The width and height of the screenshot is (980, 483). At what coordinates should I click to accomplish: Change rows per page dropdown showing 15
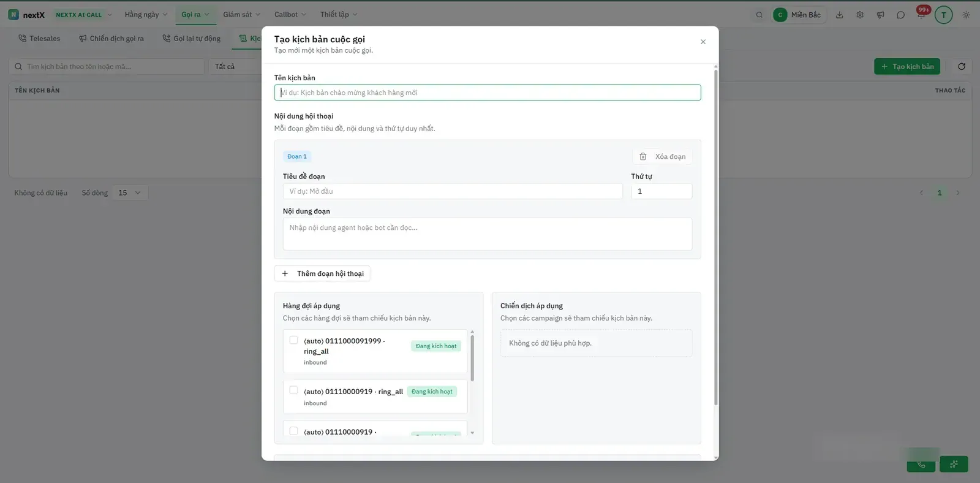click(x=130, y=193)
